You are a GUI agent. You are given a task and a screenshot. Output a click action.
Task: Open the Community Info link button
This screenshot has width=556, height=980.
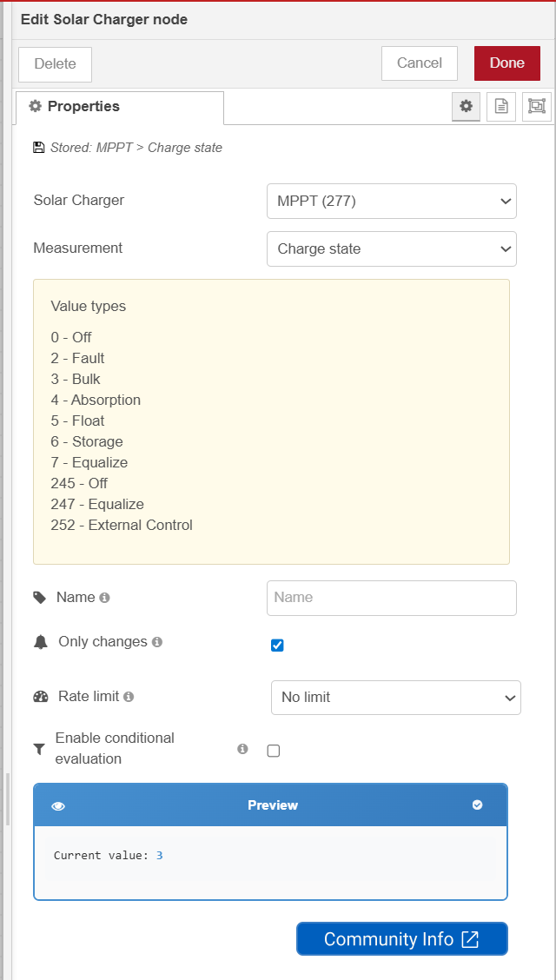(x=402, y=939)
